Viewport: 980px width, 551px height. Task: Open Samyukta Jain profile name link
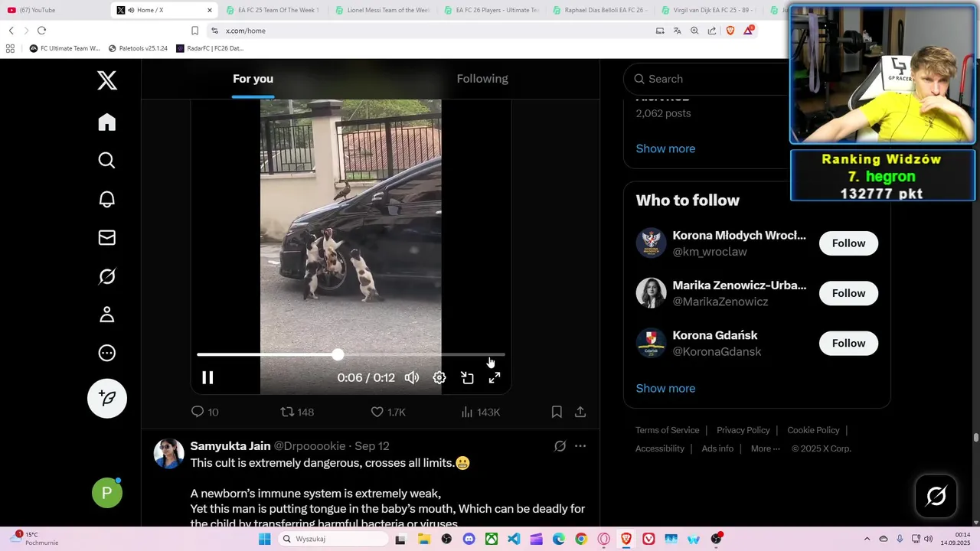[230, 446]
